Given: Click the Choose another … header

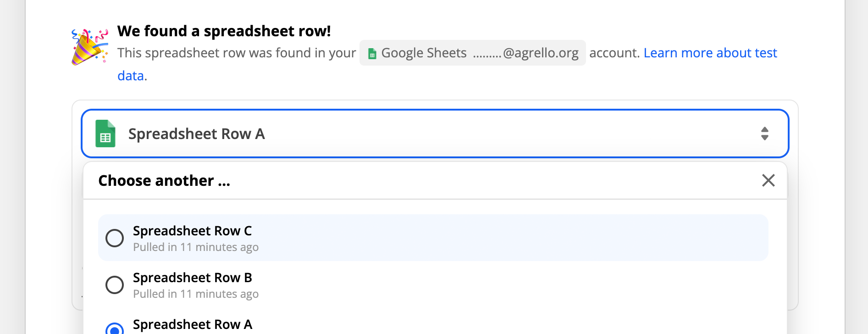Looking at the screenshot, I should (164, 181).
